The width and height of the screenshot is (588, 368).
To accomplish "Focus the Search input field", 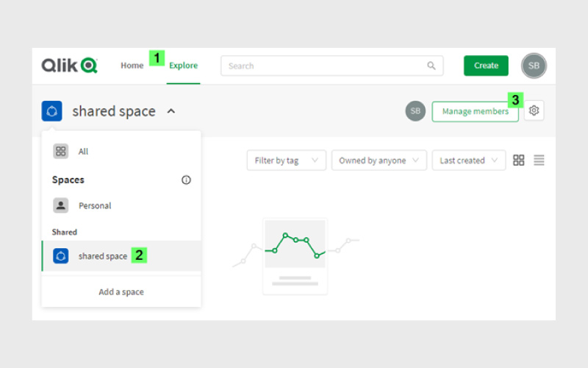I will click(332, 66).
